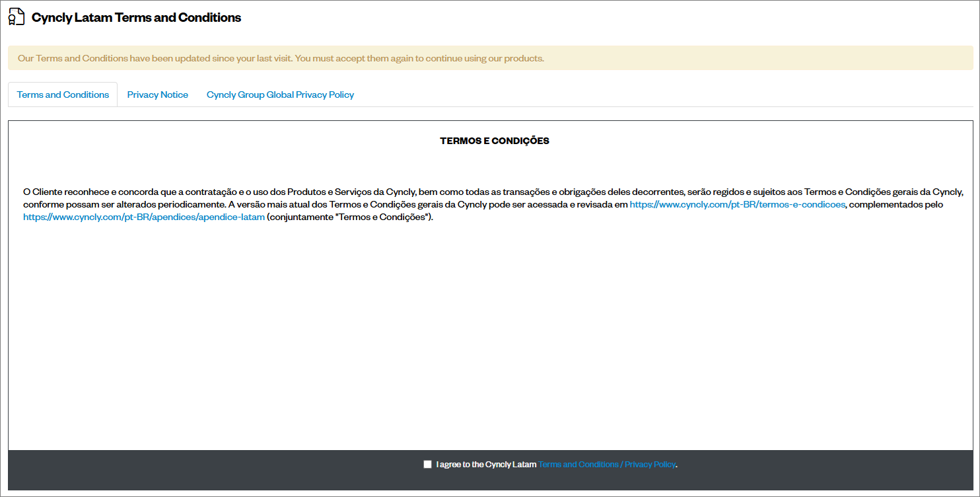Screen dimensions: 980x497
Task: Switch to the Privacy Notice tab
Action: point(158,95)
